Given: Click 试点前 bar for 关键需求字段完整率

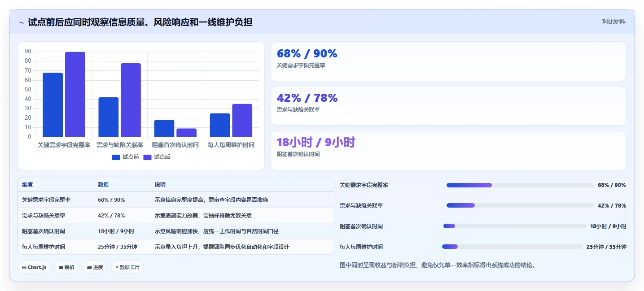Looking at the screenshot, I should (53, 105).
